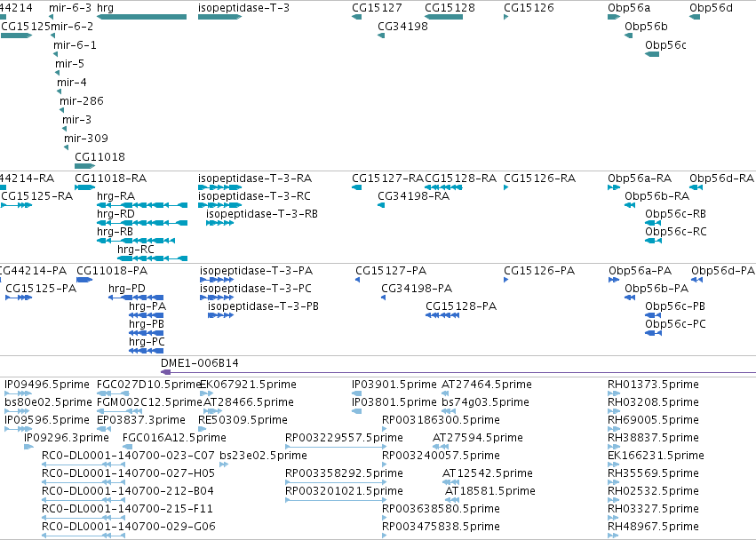Select the CG15128 gene label
Image resolution: width=756 pixels, height=540 pixels.
pyautogui.click(x=450, y=8)
